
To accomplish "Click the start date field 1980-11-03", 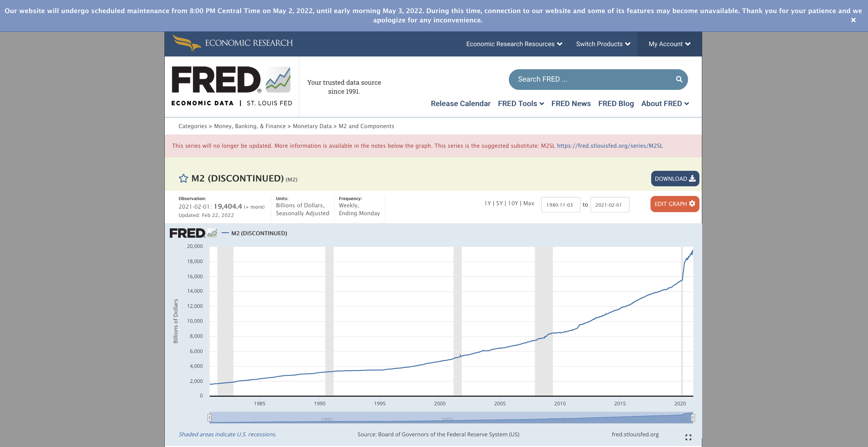I will click(560, 205).
